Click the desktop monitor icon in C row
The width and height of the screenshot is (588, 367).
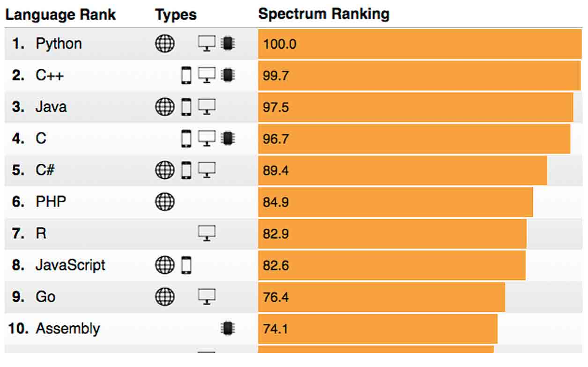click(x=206, y=138)
